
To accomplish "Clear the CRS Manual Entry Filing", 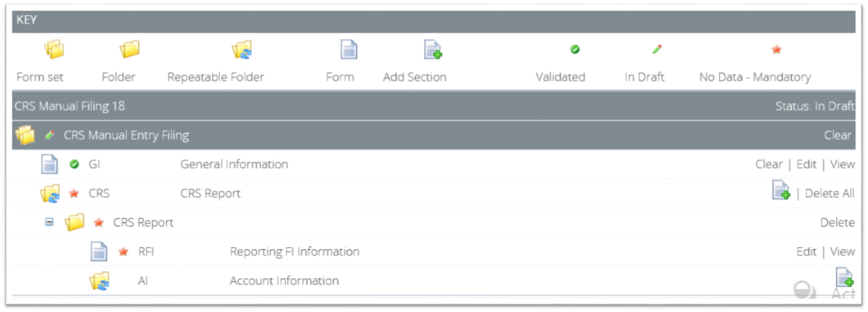I will (839, 135).
